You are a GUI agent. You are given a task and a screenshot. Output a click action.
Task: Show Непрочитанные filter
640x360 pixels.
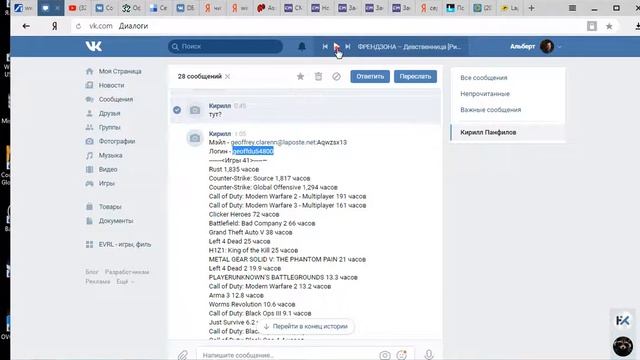(485, 93)
